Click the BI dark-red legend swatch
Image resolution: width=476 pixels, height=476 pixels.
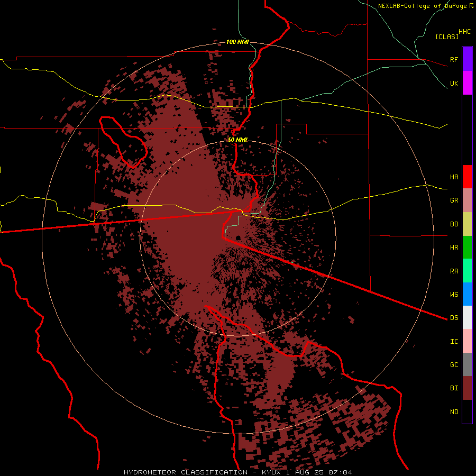tap(467, 388)
